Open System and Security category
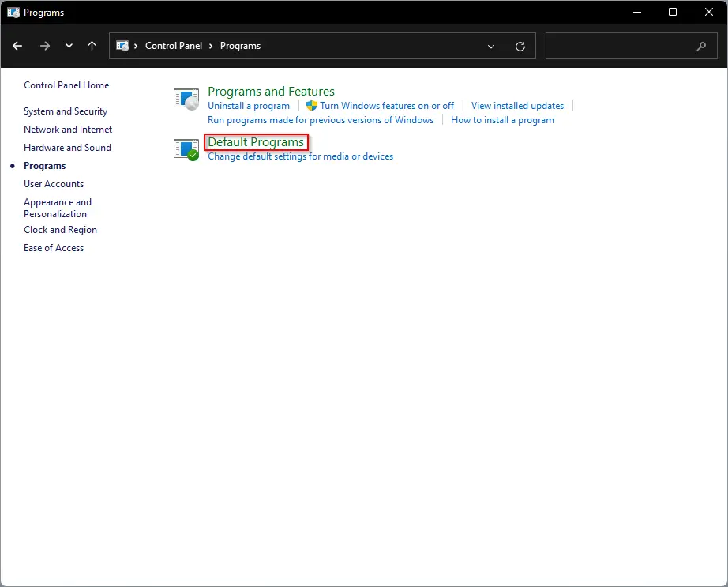 (66, 111)
